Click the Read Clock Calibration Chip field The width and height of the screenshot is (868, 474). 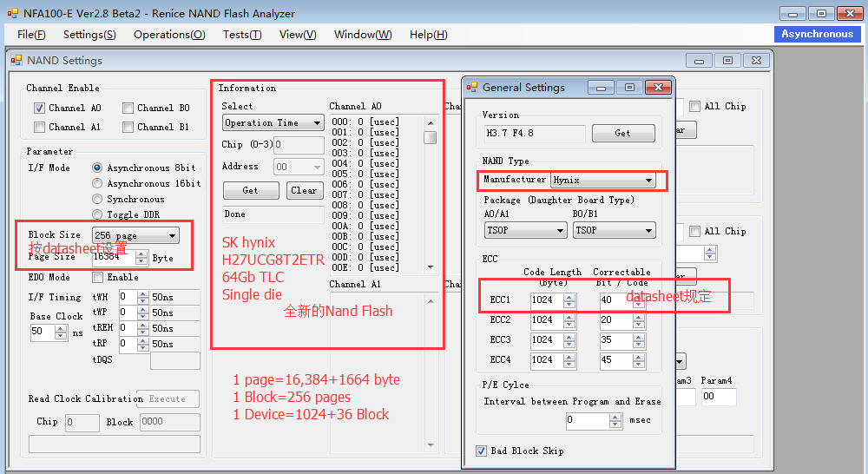(82, 423)
